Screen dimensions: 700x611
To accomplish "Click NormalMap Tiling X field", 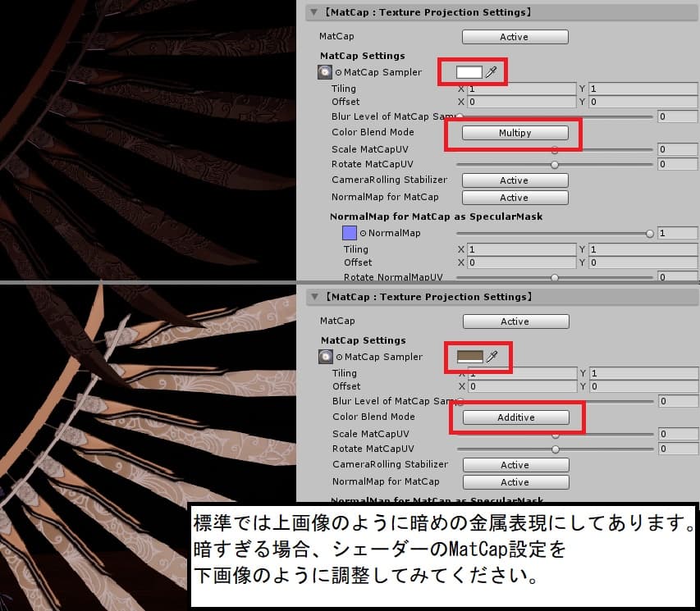I will [x=521, y=249].
